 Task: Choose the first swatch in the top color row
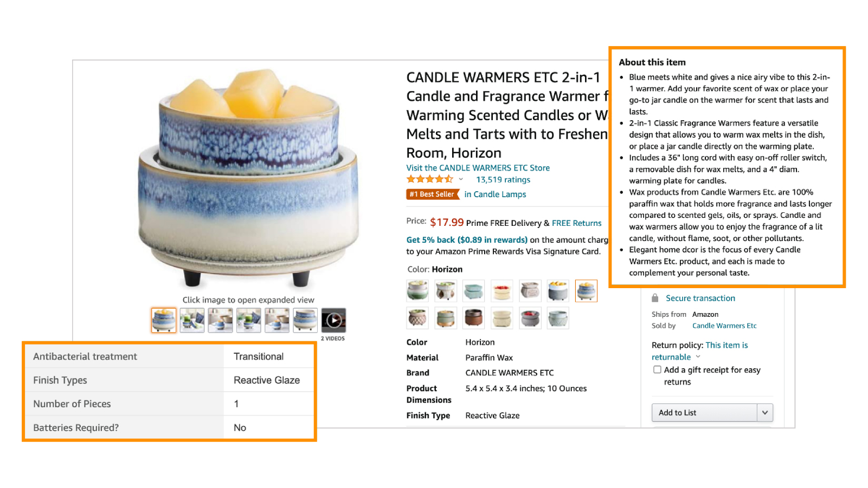click(417, 291)
